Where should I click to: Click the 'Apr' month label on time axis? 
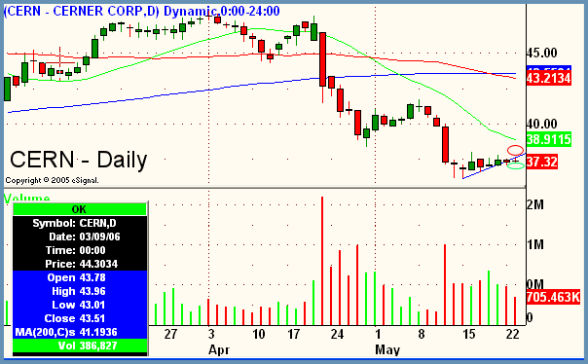pos(219,349)
